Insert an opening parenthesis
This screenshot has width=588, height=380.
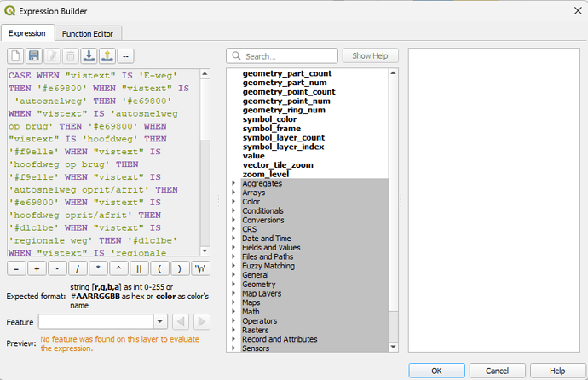pyautogui.click(x=159, y=268)
